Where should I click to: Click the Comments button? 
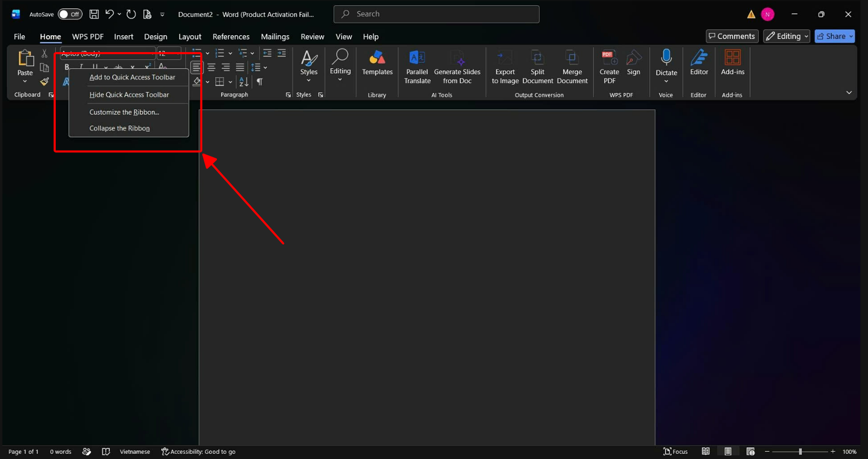[x=732, y=36]
